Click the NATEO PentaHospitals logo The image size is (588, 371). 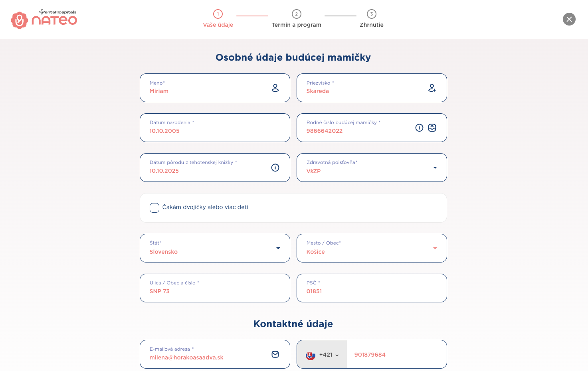click(44, 19)
